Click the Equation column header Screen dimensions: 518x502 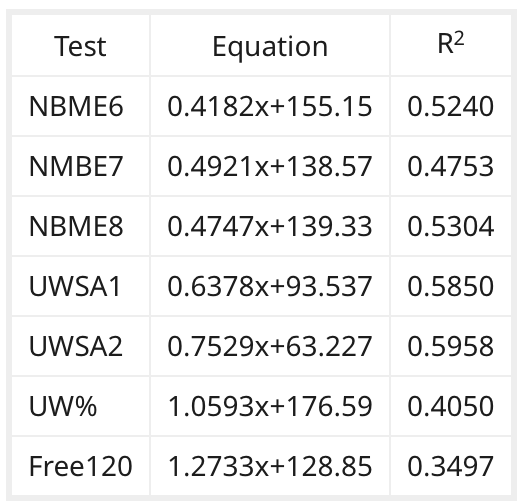[x=270, y=47]
